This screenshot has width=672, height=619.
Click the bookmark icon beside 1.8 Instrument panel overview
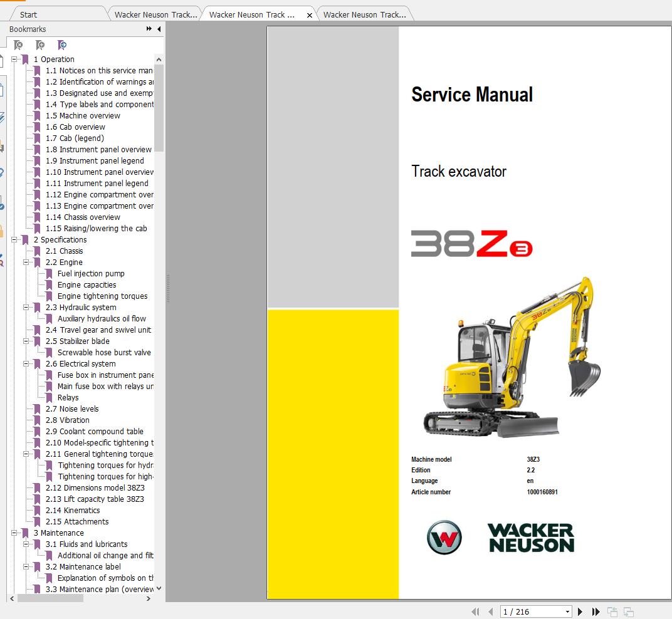(x=37, y=150)
